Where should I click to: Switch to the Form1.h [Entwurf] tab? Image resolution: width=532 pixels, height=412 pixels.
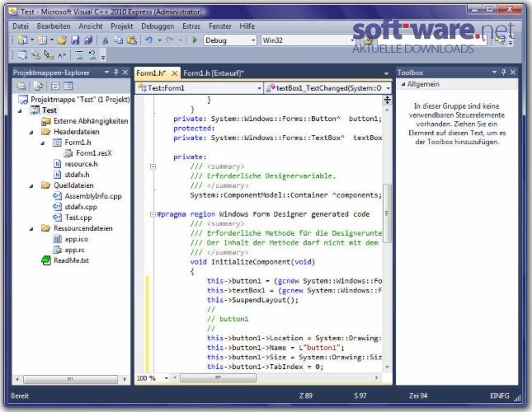(x=214, y=73)
